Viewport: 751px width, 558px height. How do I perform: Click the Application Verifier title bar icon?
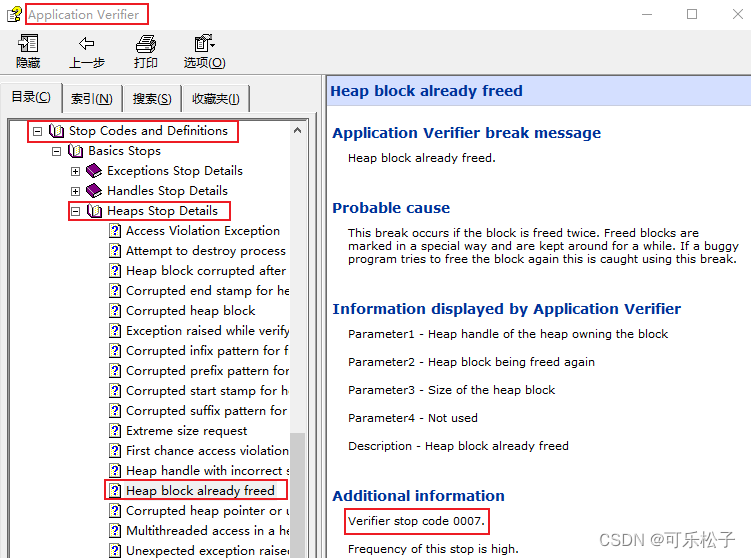pyautogui.click(x=14, y=14)
